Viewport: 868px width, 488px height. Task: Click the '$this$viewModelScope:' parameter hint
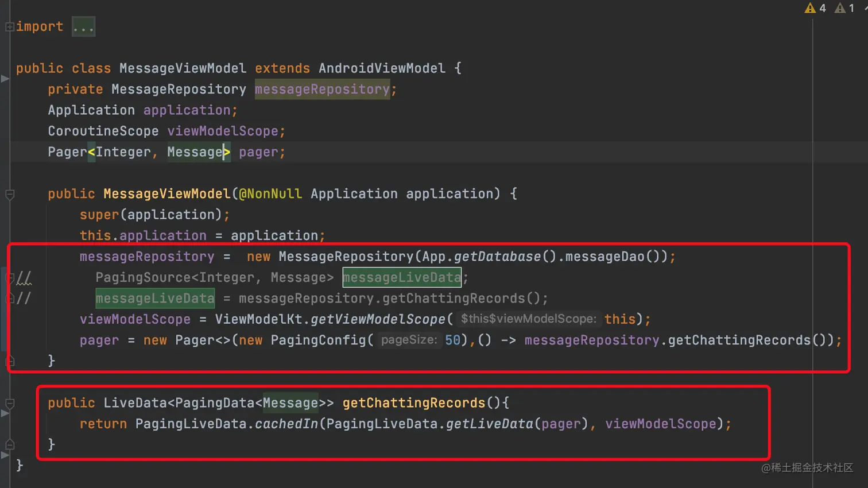click(529, 319)
